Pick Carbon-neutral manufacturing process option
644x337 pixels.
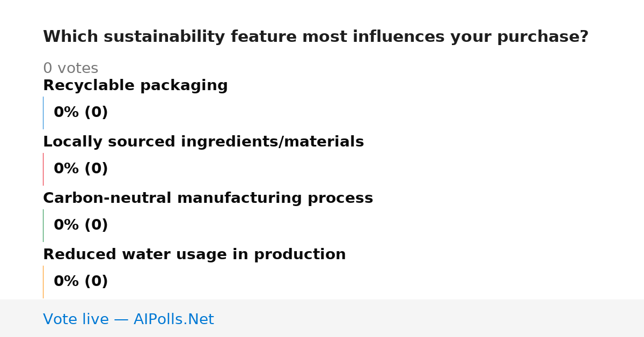208,199
